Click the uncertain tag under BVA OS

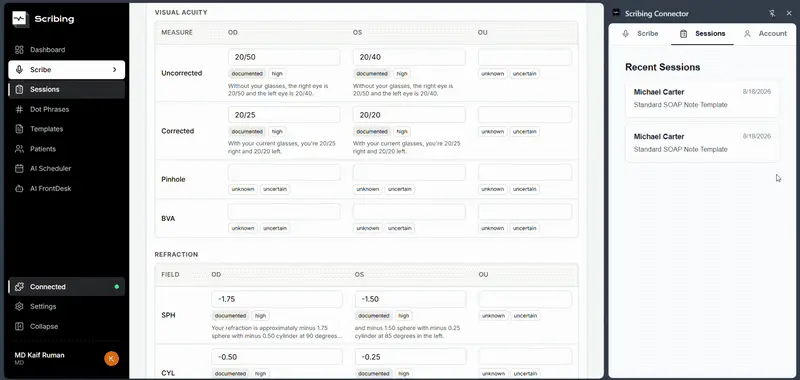click(399, 228)
